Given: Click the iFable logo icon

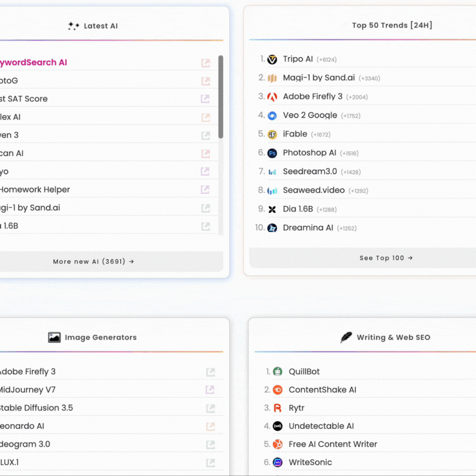Looking at the screenshot, I should pos(272,134).
